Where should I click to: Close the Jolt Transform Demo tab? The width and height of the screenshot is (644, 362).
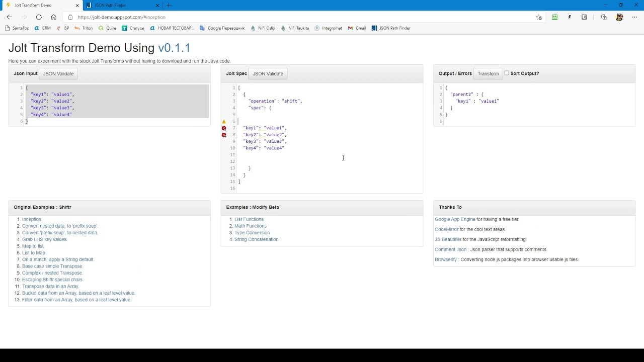77,5
